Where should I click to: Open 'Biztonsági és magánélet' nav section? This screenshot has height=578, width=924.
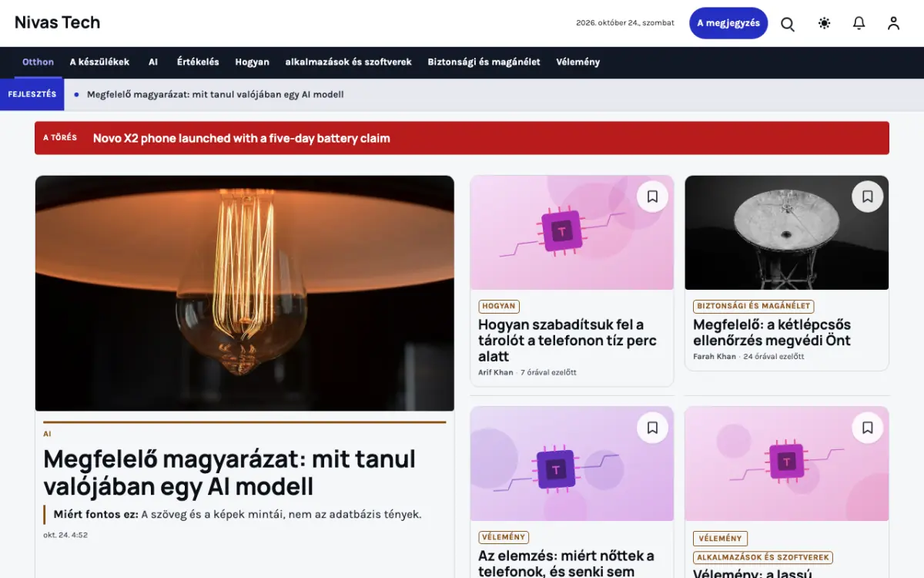pyautogui.click(x=484, y=62)
